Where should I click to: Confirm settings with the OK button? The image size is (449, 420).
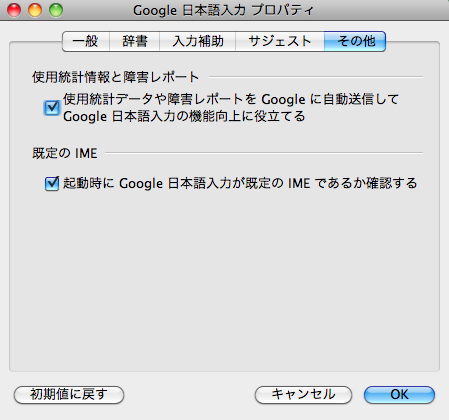point(399,395)
